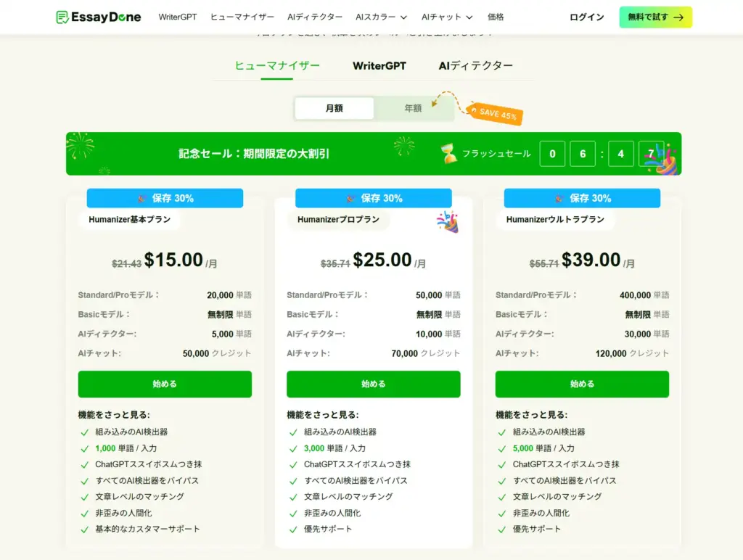Image resolution: width=743 pixels, height=560 pixels.
Task: Click the ログイン link
Action: (586, 17)
